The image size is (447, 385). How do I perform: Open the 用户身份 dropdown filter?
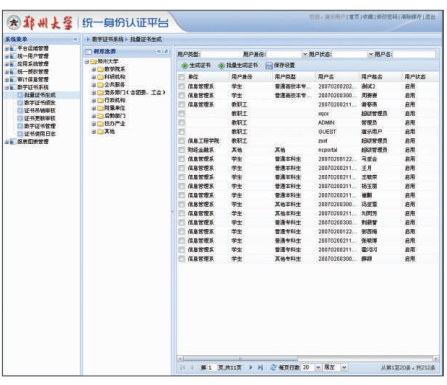(305, 54)
